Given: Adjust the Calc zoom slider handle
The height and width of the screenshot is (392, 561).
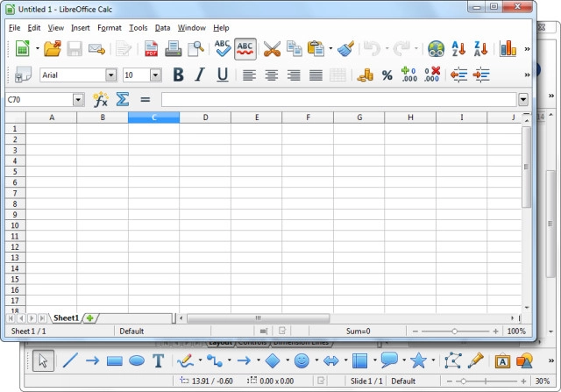Looking at the screenshot, I should (454, 331).
